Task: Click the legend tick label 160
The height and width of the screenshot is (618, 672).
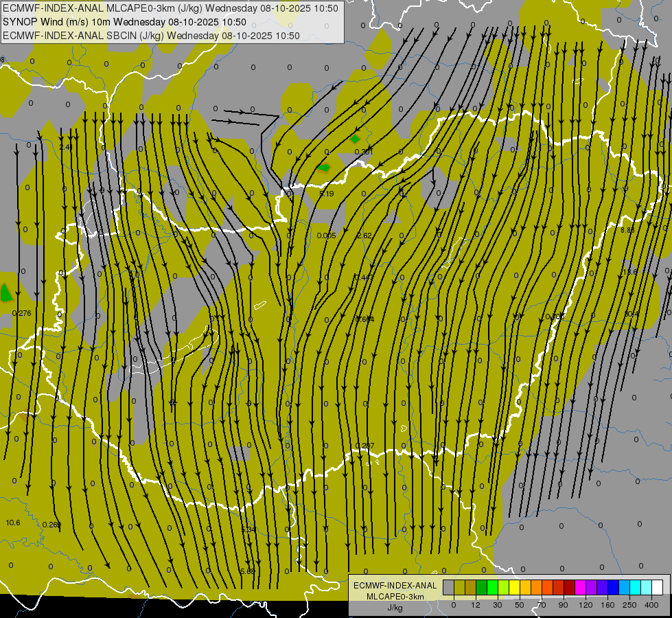Action: point(607,605)
